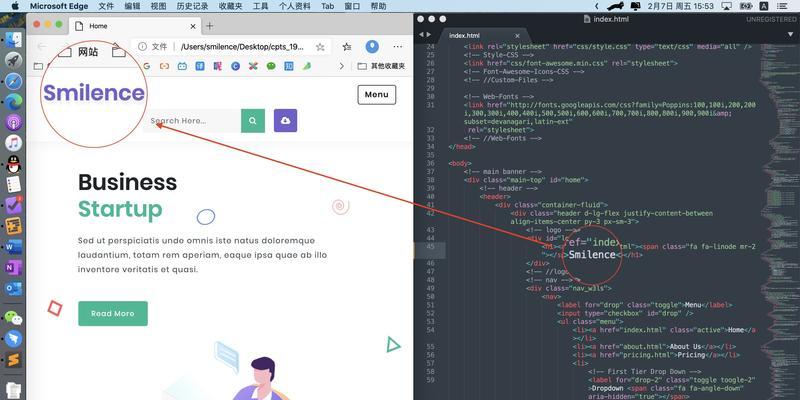Open QQ penguin icon in Dock
Image resolution: width=800 pixels, height=400 pixels.
pos(13,164)
